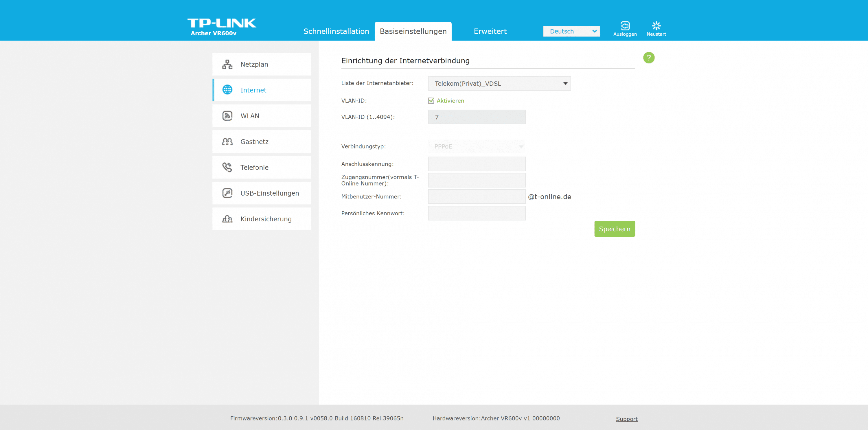Switch to the Schnellinstallation tab

pyautogui.click(x=336, y=31)
